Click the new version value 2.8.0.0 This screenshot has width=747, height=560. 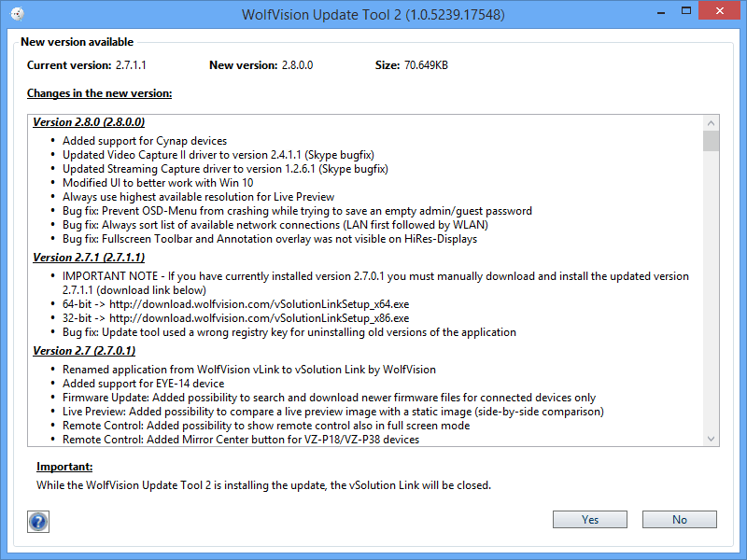pos(297,65)
